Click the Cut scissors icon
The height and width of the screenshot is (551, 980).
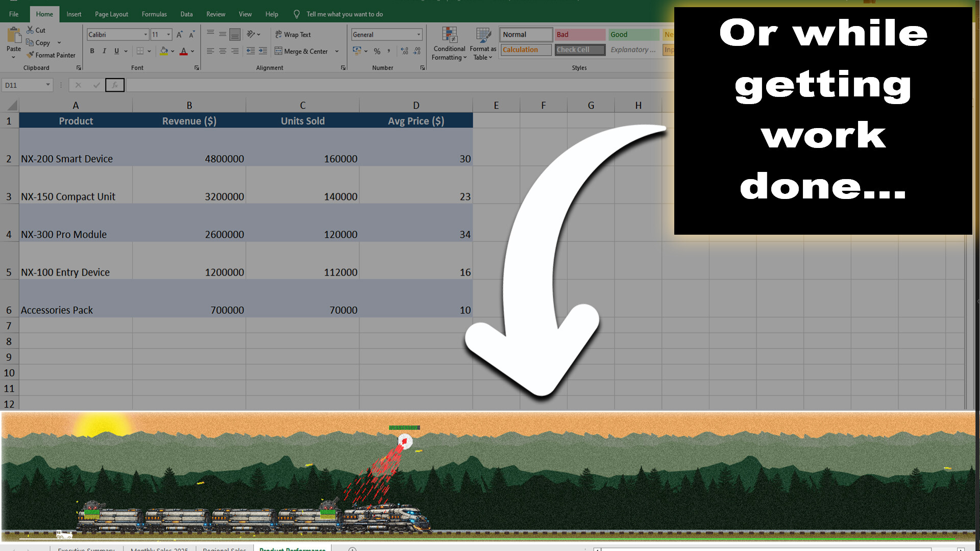[30, 30]
